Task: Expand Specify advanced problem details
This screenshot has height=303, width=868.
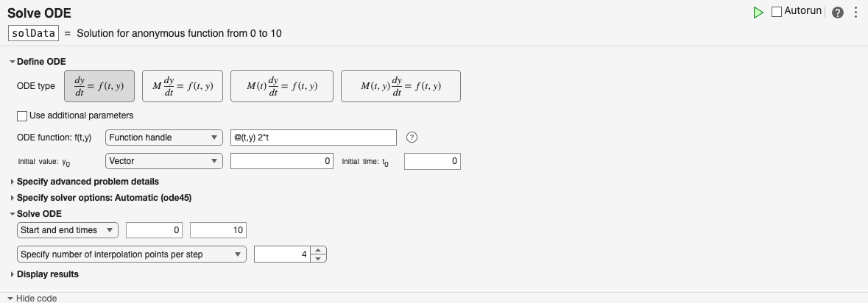Action: (87, 181)
